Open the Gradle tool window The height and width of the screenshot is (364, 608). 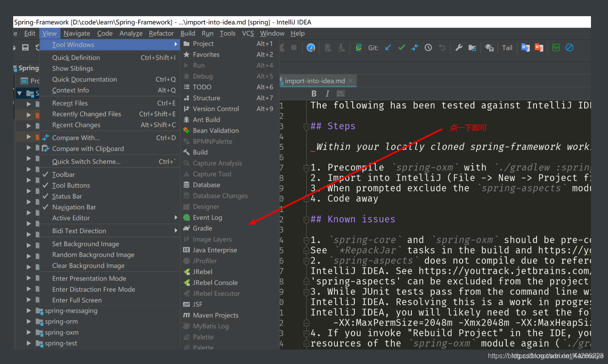click(x=230, y=228)
